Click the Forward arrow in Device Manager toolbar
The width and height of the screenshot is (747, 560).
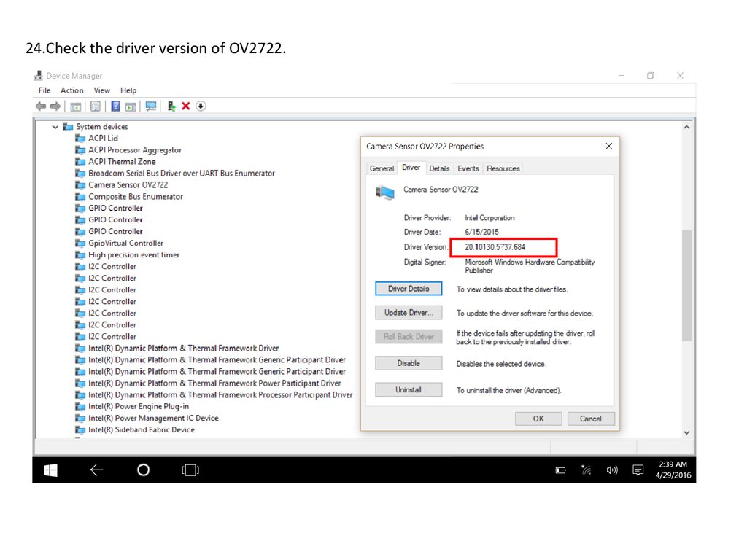pos(55,106)
